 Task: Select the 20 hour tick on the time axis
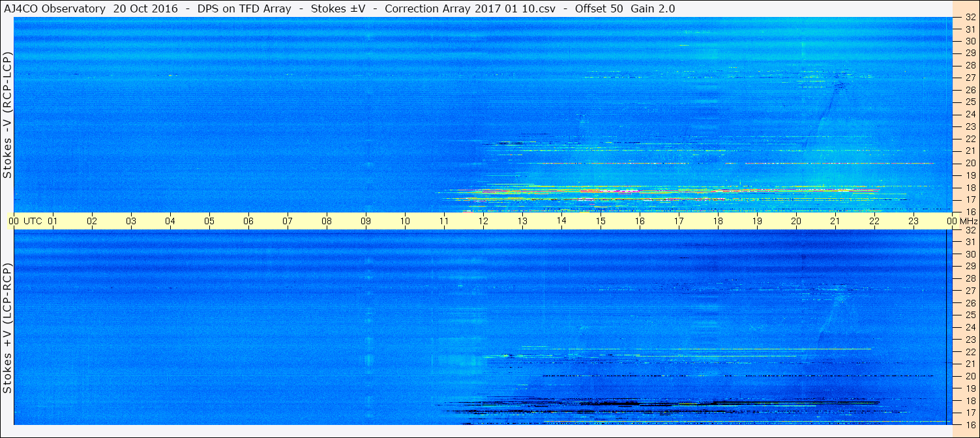point(796,221)
